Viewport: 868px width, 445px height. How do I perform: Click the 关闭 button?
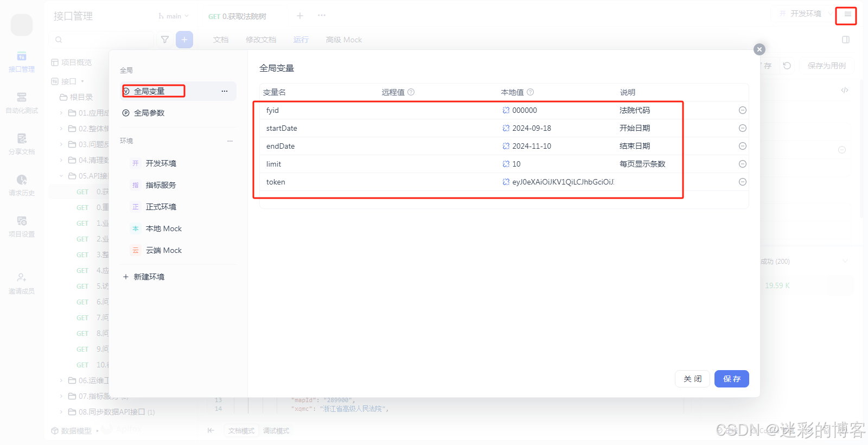693,379
